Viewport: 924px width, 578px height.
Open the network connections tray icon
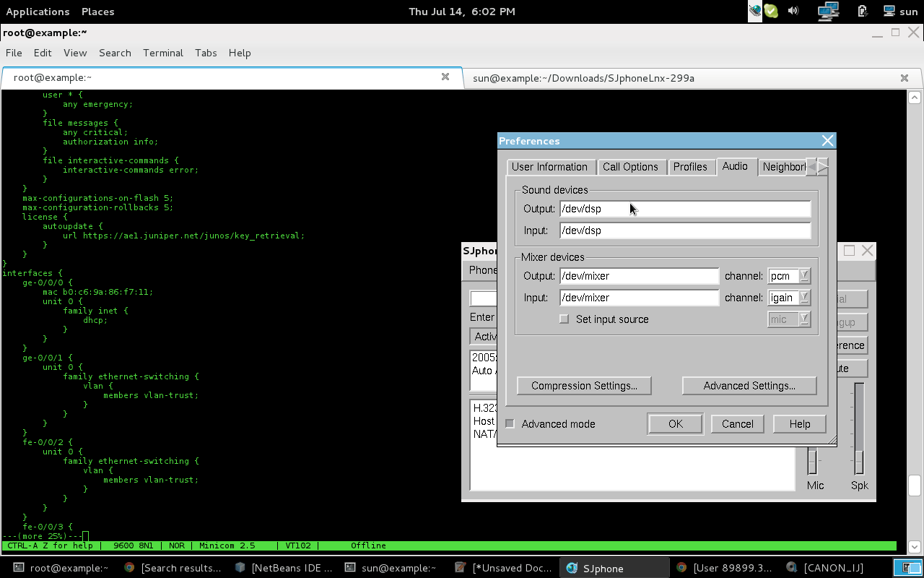[828, 11]
